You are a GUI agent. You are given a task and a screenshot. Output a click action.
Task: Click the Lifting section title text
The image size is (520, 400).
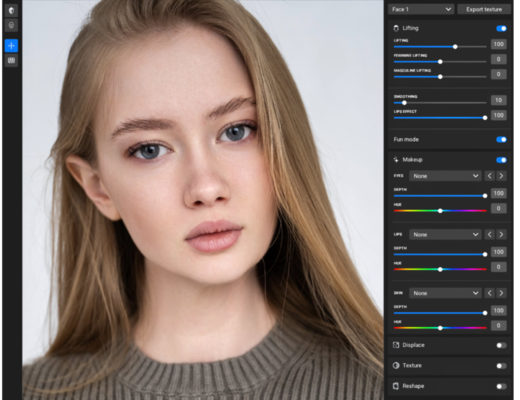(410, 28)
